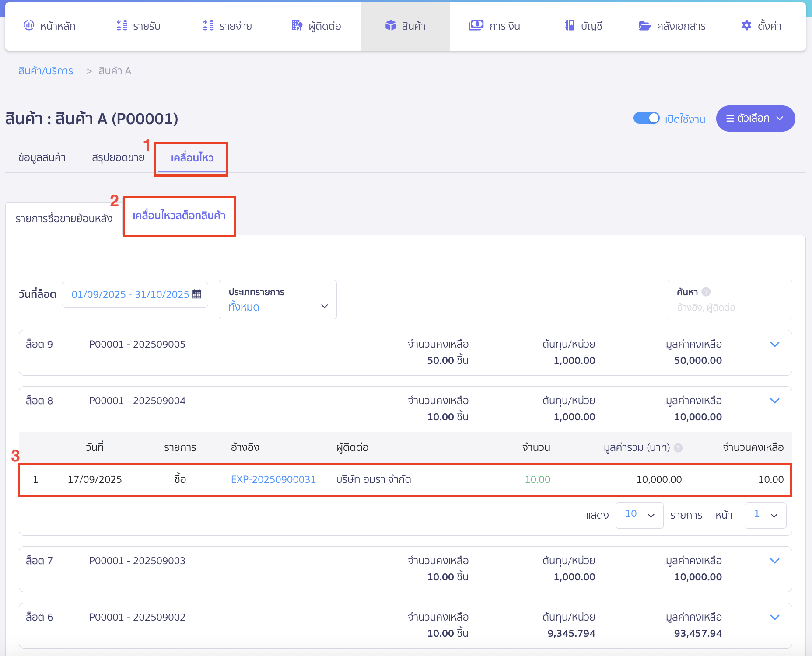Switch to สรุปยอดขาย tab
This screenshot has width=812, height=656.
(118, 157)
